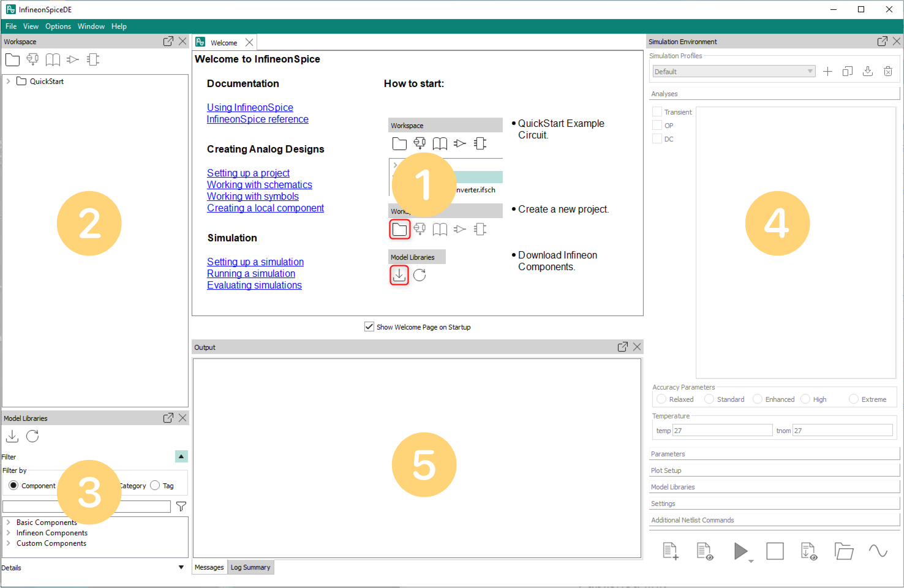Expand the Details section arrow

coord(181,568)
